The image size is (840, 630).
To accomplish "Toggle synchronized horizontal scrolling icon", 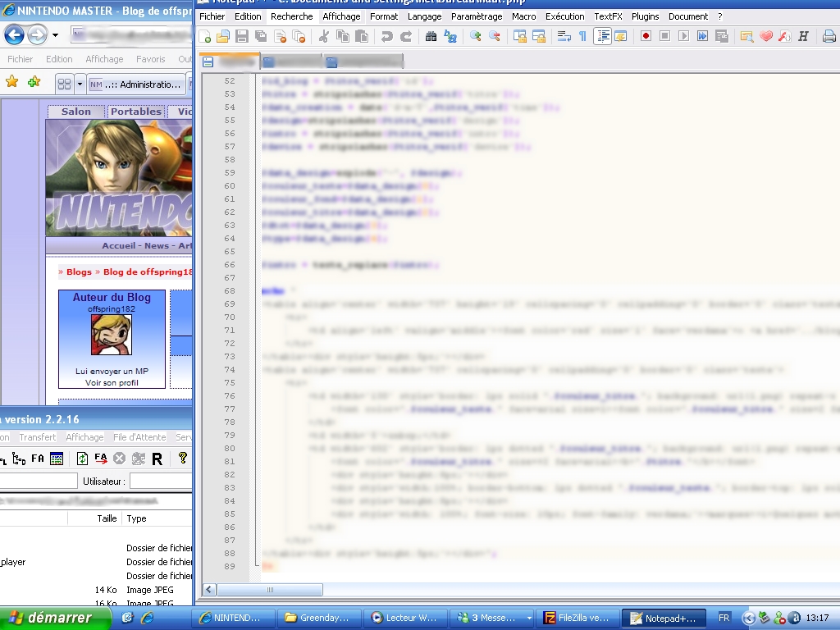I will 539,36.
